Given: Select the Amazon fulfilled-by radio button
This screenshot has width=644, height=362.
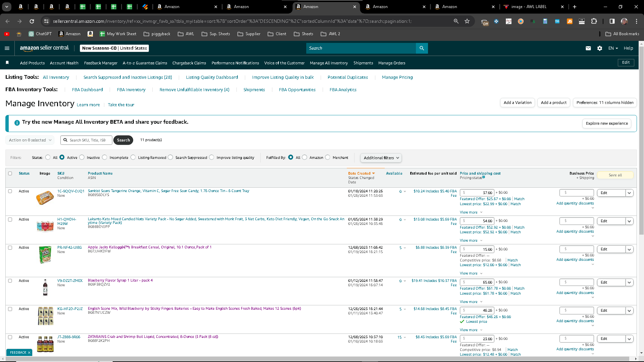Looking at the screenshot, I should (305, 157).
